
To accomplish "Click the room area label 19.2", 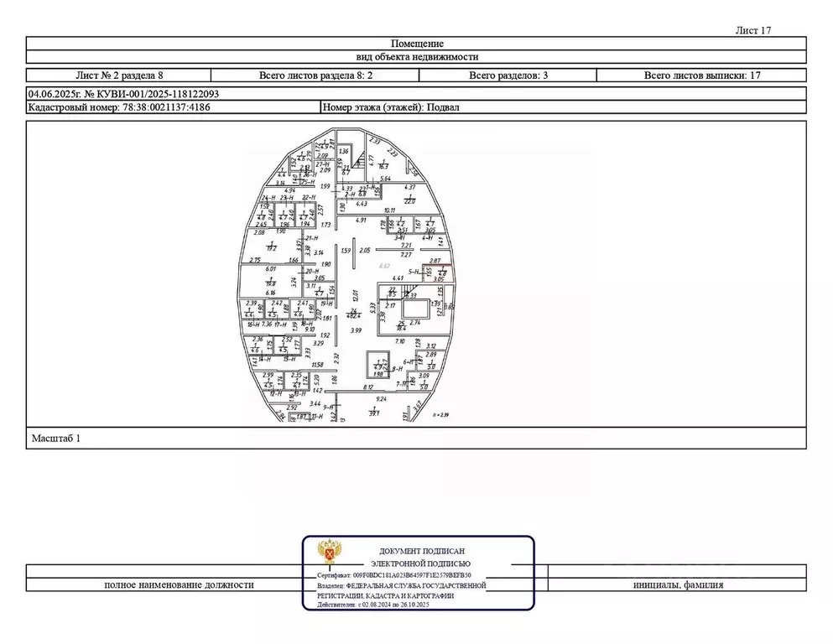I will 272,247.
